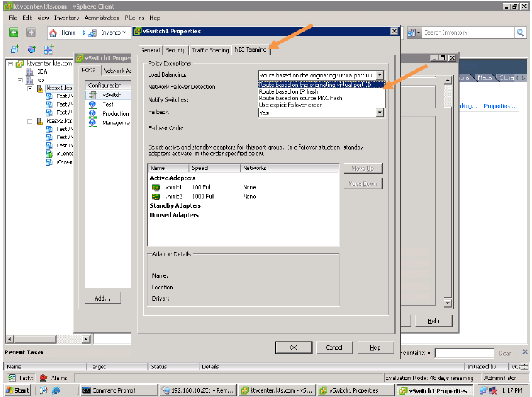Collapse the kbesx2.kts host node
This screenshot has width=532, height=397.
coord(30,121)
